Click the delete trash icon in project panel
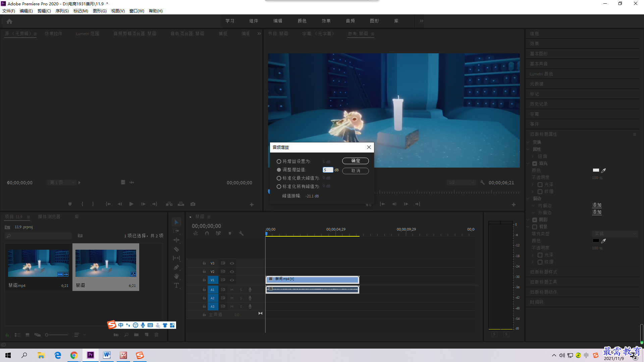Viewport: 644px width, 362px height. click(156, 335)
